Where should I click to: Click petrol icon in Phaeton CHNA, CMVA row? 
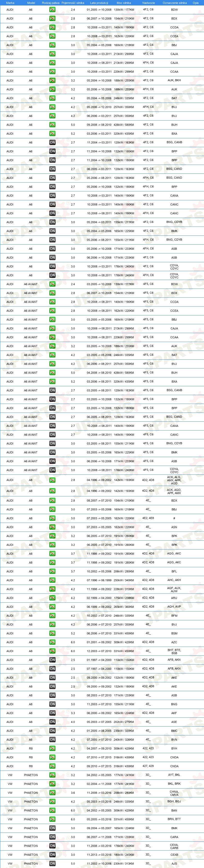pos(52,793)
